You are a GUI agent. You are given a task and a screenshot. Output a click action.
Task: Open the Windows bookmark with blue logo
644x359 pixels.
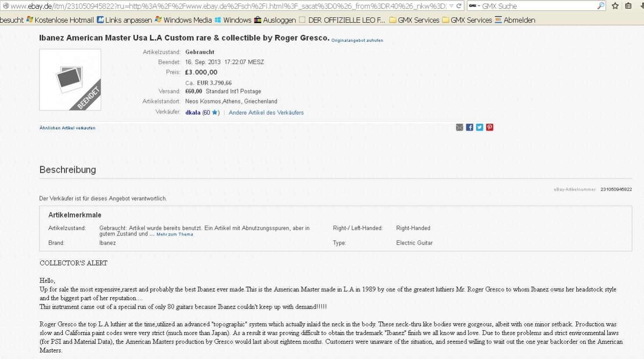click(233, 20)
